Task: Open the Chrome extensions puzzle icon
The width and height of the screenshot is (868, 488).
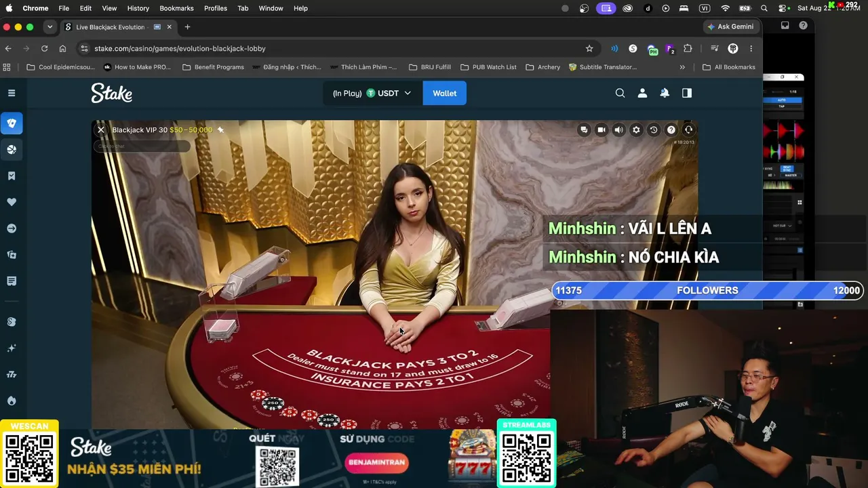Action: [688, 48]
